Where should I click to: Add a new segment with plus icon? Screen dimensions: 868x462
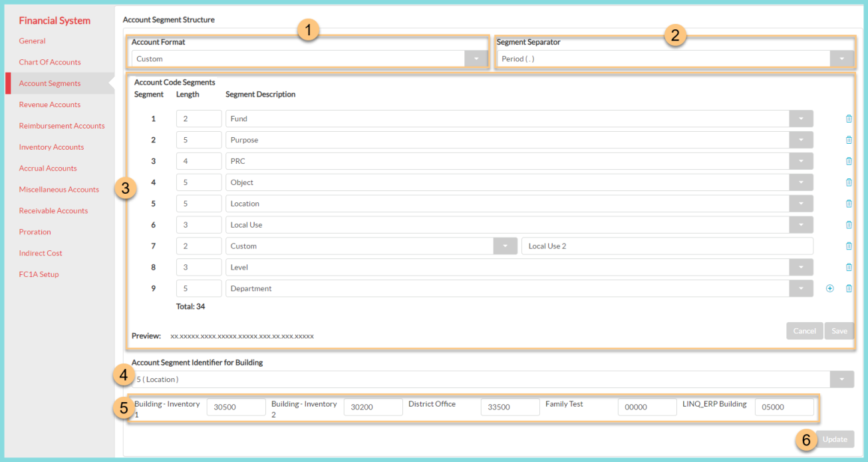pyautogui.click(x=829, y=288)
